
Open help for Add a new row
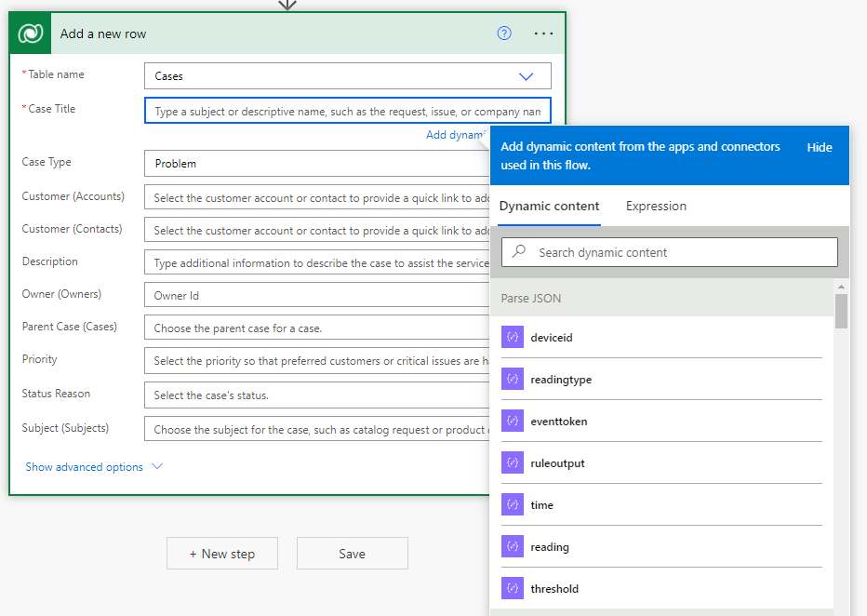[x=504, y=33]
